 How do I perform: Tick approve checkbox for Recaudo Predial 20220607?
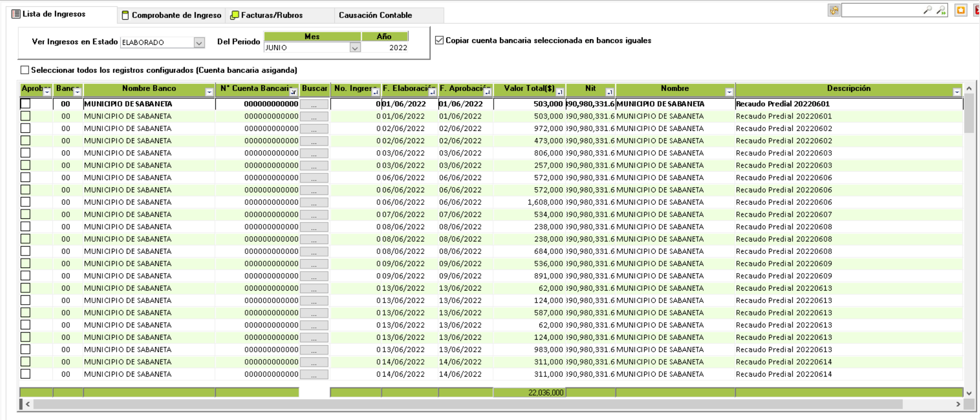[x=25, y=214]
